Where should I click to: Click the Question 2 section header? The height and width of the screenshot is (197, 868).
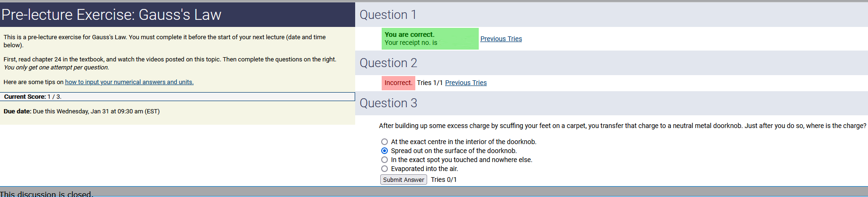[x=388, y=63]
